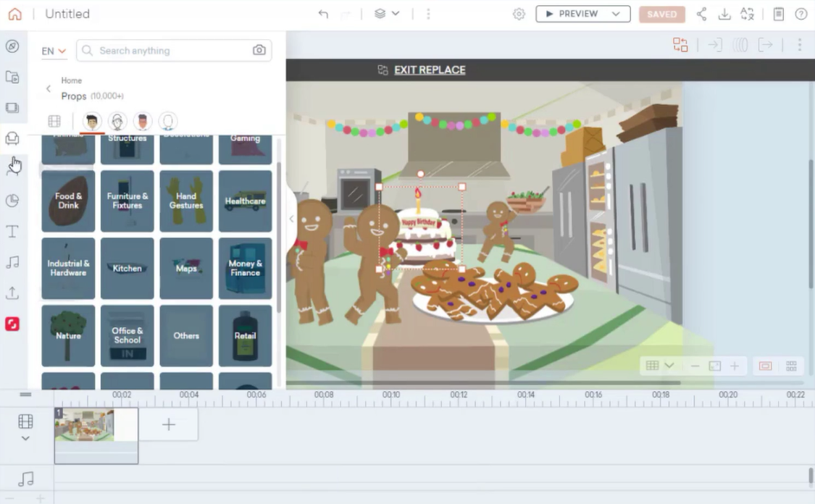
Task: Open the Hand Gestures category
Action: tap(186, 201)
